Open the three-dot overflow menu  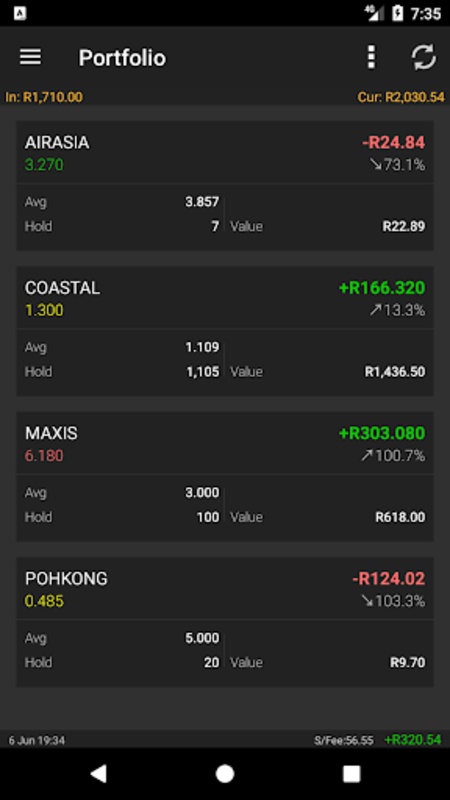pyautogui.click(x=371, y=57)
